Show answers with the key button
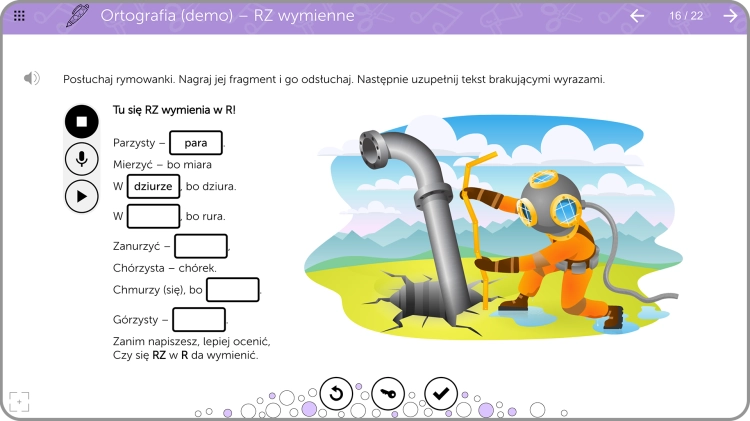 (x=388, y=394)
